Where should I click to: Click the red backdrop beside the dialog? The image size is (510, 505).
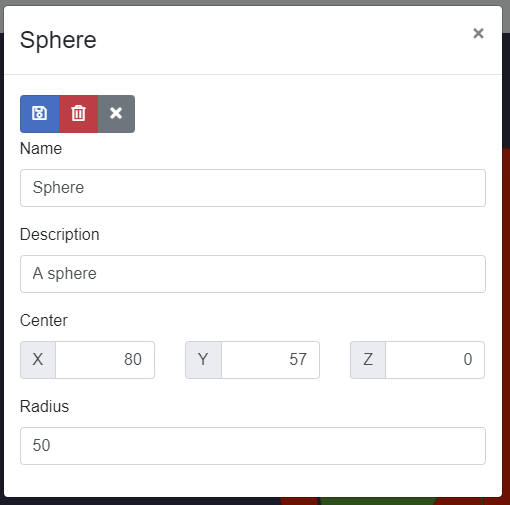pyautogui.click(x=506, y=300)
